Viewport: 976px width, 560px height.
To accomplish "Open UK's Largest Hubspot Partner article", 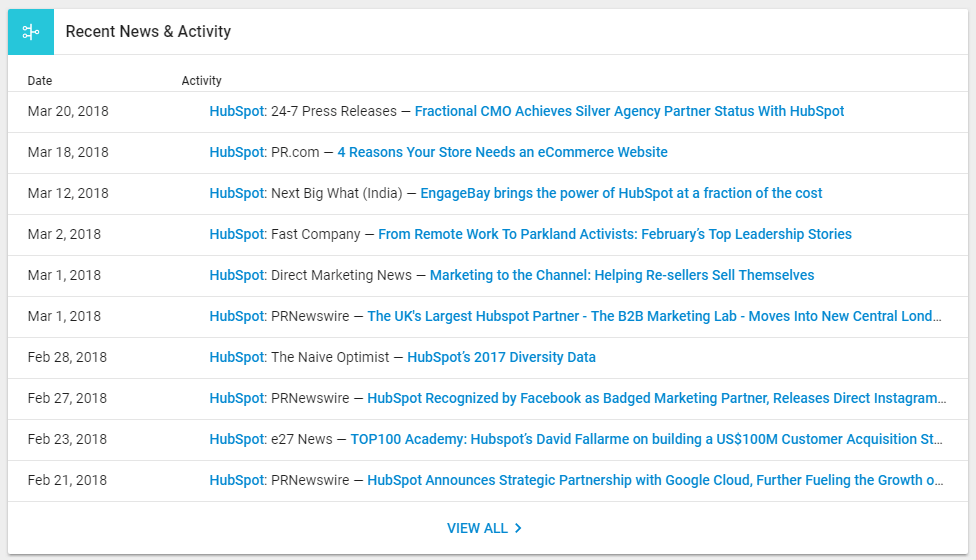I will 654,317.
